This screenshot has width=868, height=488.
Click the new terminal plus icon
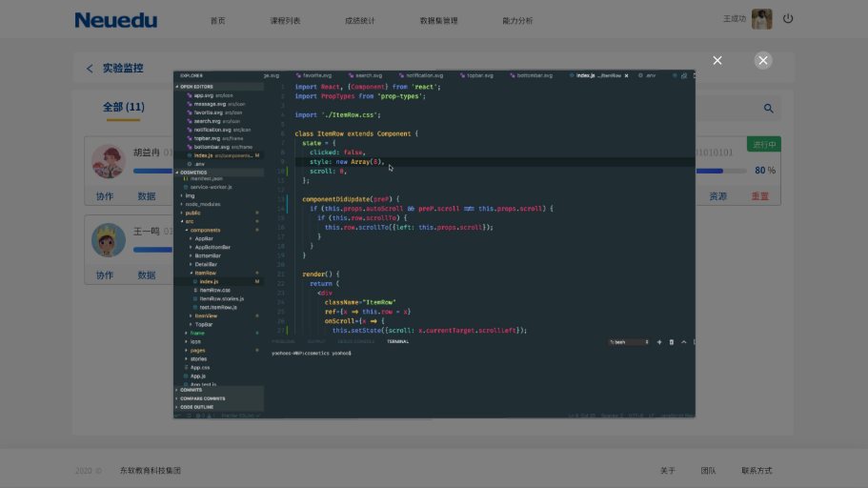[x=659, y=341]
